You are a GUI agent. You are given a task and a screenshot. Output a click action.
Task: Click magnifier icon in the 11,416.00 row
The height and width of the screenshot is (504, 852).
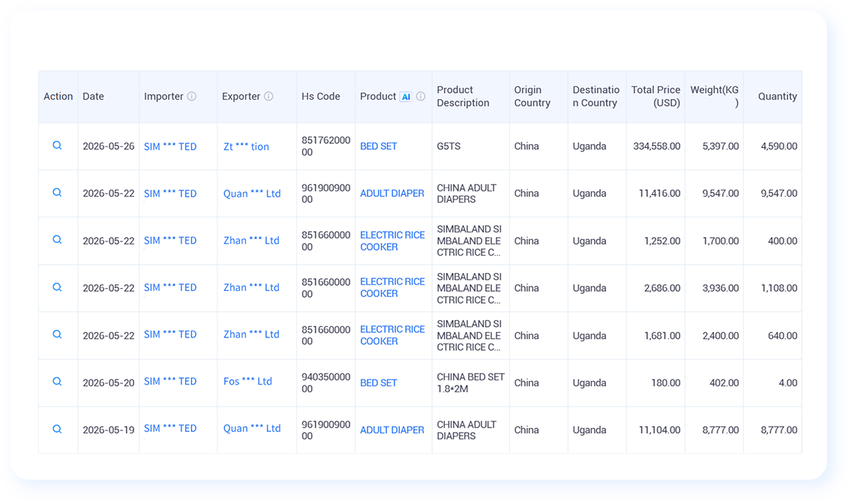[x=57, y=193]
